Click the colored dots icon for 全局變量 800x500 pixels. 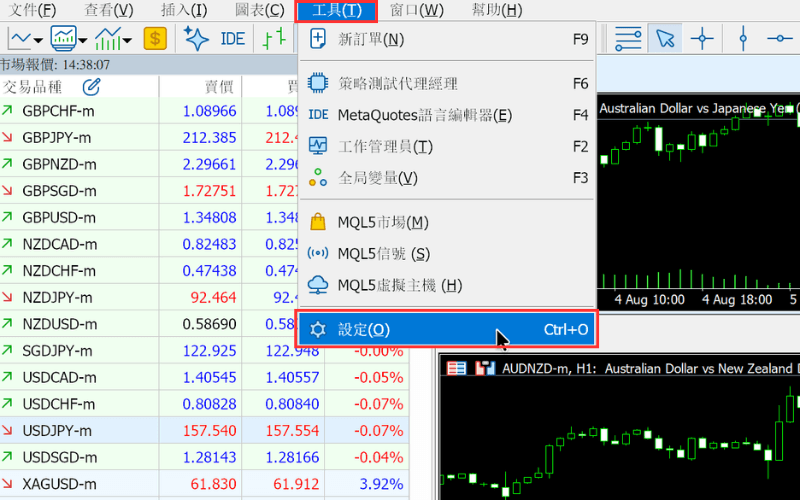pos(317,177)
